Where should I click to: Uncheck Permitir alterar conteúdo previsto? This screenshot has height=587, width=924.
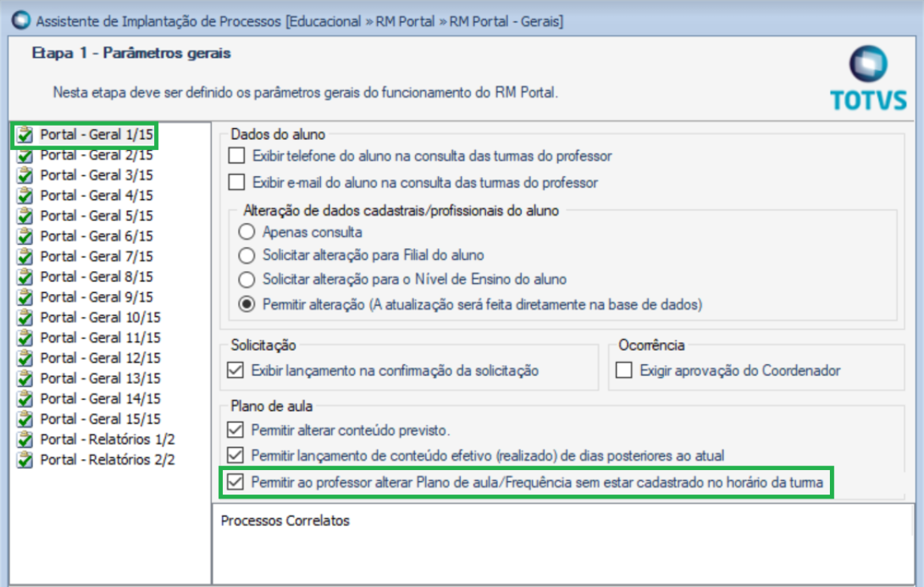pos(236,431)
